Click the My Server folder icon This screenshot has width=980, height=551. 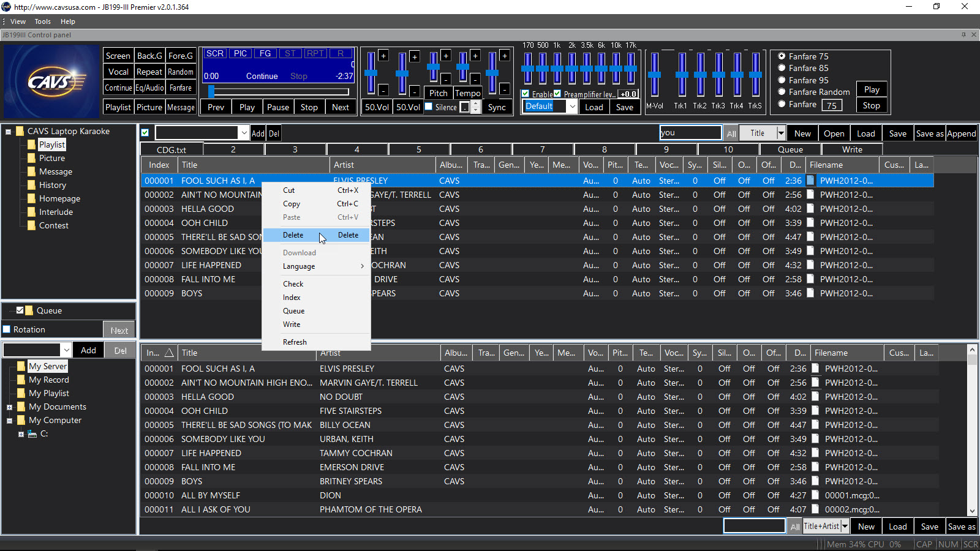pos(21,366)
